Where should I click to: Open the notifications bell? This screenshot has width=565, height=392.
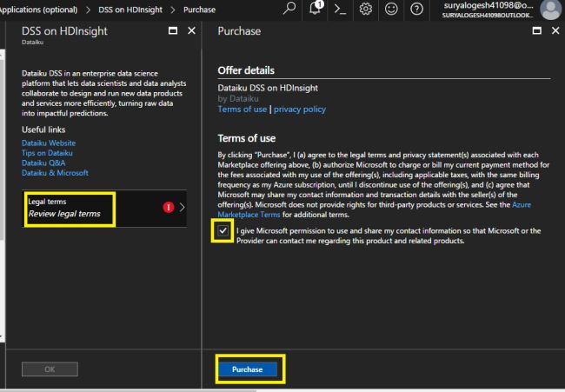coord(316,8)
